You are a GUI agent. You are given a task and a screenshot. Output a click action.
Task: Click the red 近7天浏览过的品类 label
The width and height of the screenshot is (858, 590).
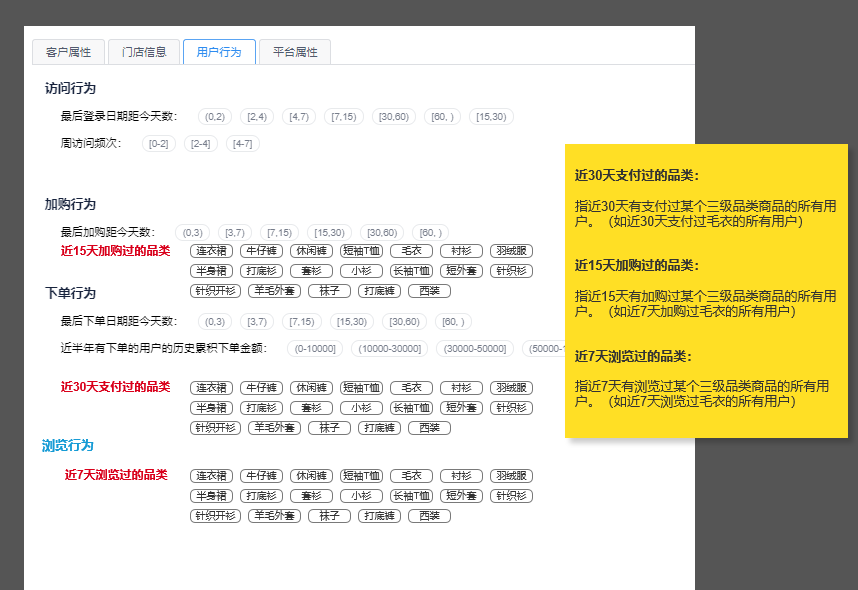point(116,475)
